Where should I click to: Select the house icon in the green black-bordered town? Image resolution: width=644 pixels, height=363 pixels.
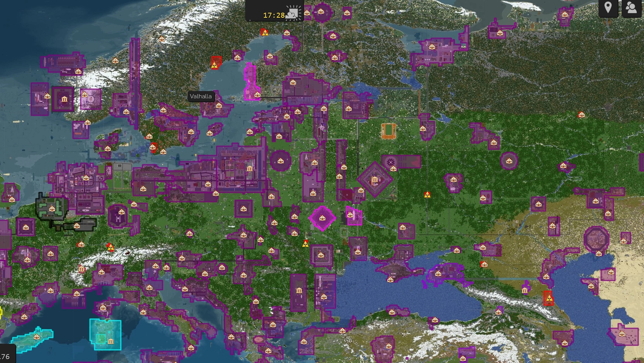tap(52, 209)
